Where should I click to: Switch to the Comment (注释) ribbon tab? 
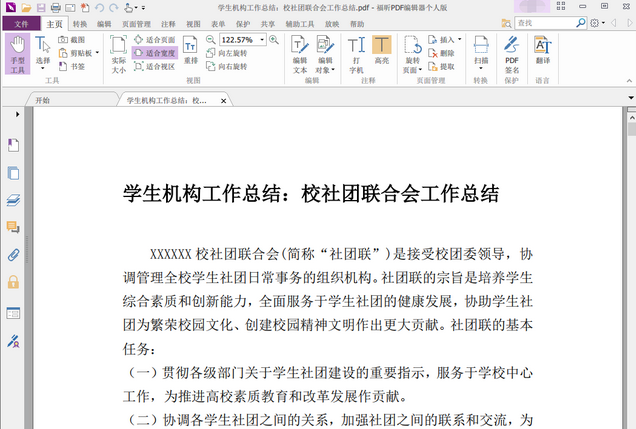pyautogui.click(x=168, y=24)
